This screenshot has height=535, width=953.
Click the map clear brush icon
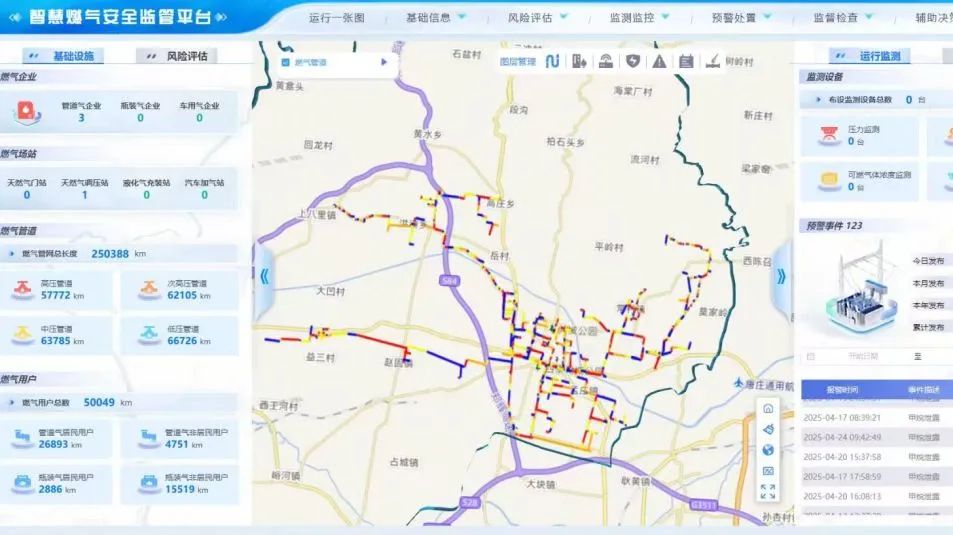(x=768, y=429)
